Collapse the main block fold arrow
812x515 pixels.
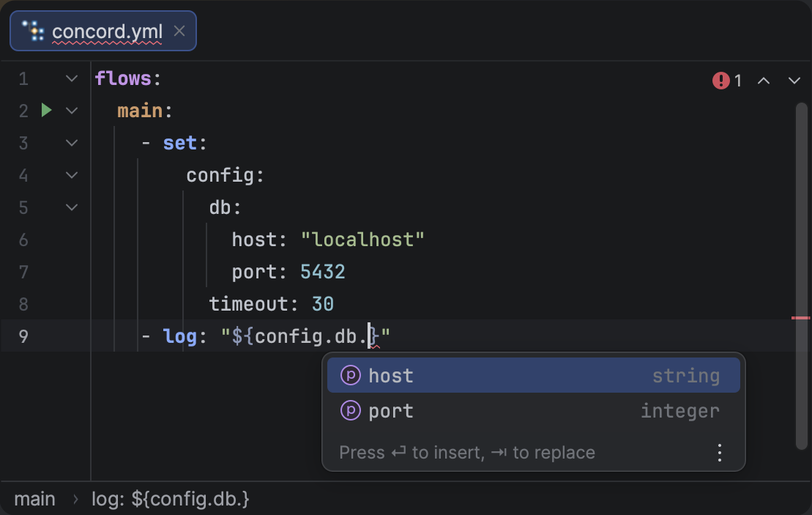71,111
